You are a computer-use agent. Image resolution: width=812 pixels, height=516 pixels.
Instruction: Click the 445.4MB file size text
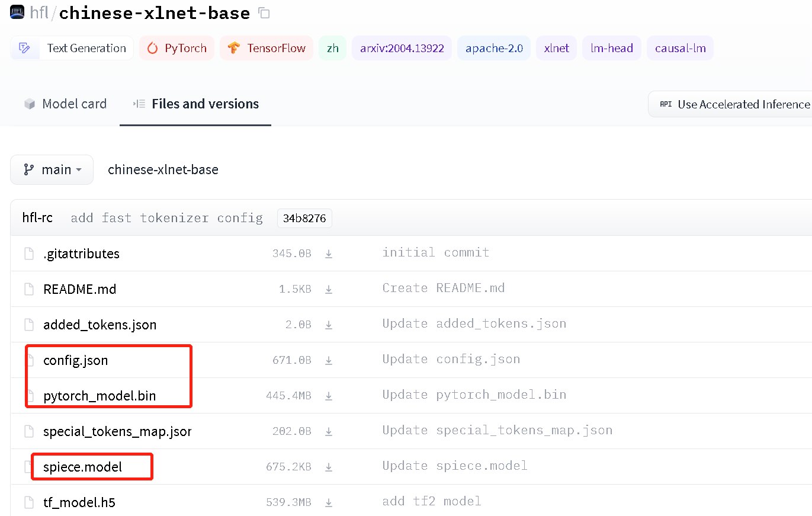pos(288,396)
